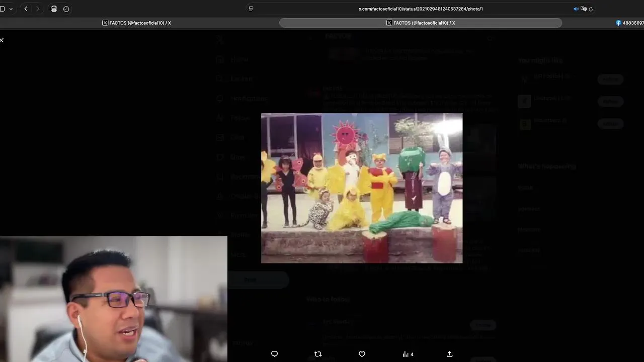The width and height of the screenshot is (644, 362).
Task: Mute the tab audio speaker icon
Action: coord(576,9)
